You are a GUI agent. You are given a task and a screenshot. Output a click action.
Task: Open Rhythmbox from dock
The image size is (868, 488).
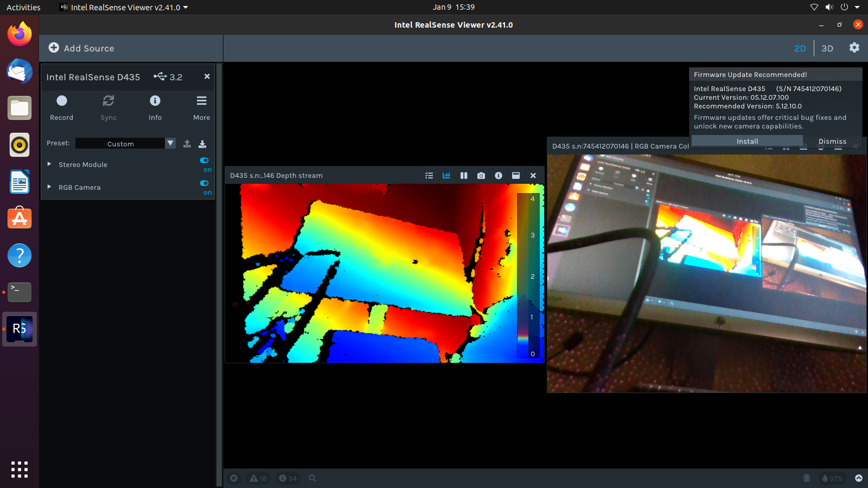point(20,145)
